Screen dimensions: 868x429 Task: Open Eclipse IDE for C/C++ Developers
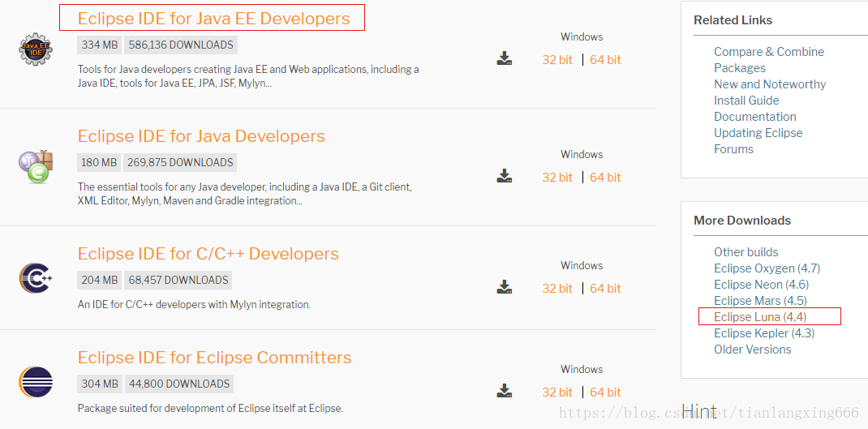208,254
